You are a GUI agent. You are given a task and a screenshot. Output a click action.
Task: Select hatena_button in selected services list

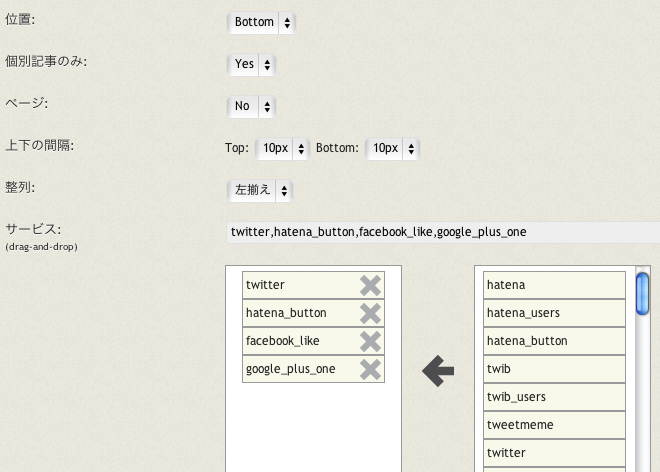(x=313, y=313)
